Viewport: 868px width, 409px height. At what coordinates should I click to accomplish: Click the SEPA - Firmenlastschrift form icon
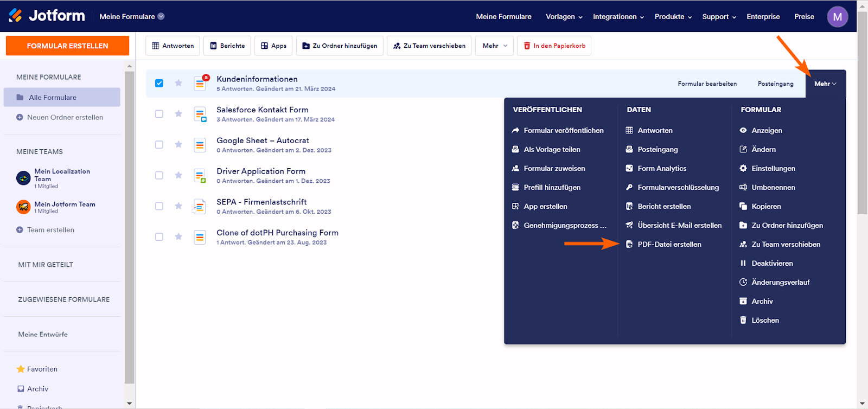(200, 206)
